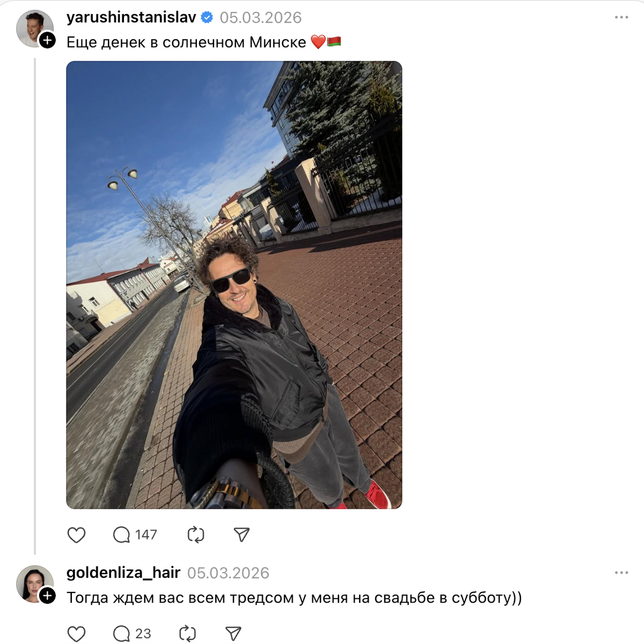Open the selfie photo in full view
The width and height of the screenshot is (644, 644).
pyautogui.click(x=234, y=285)
